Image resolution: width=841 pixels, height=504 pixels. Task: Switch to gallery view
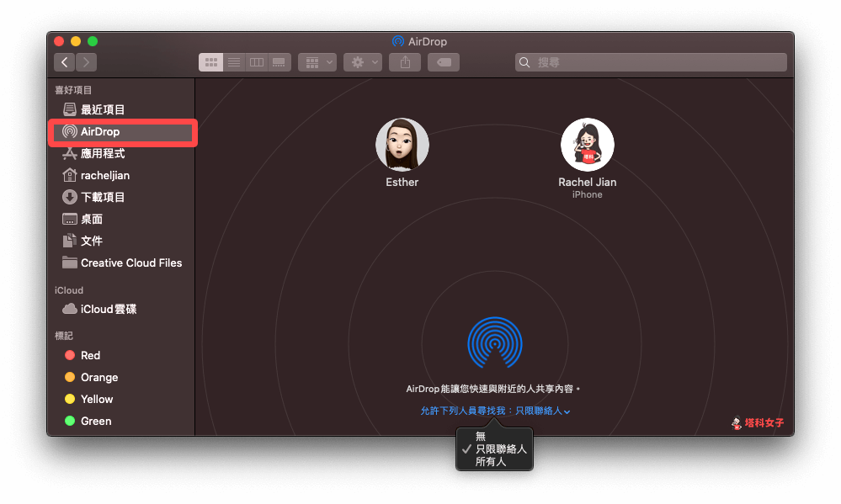coord(279,62)
